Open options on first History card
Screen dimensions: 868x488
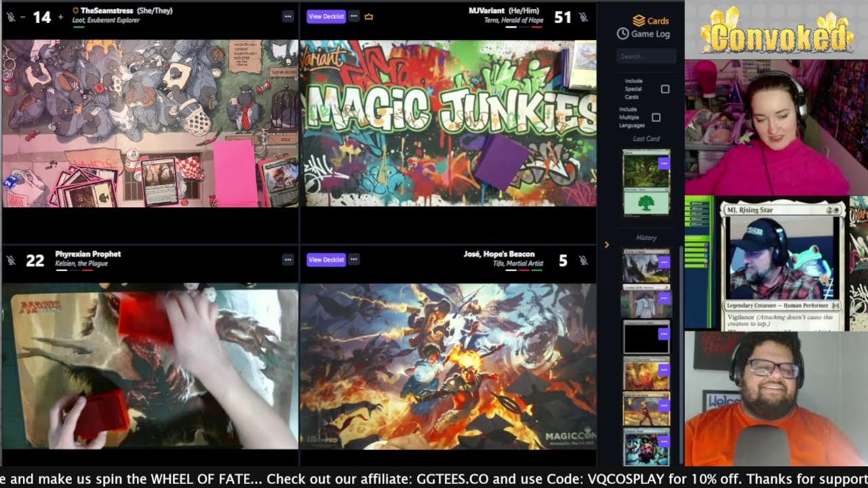coord(663,262)
